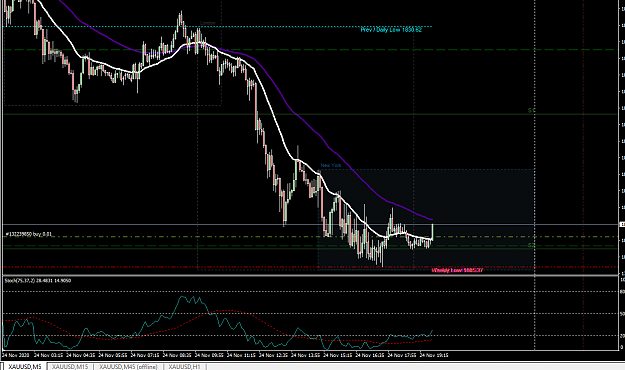Click the 'London' session label
The width and height of the screenshot is (625, 370).
click(208, 23)
